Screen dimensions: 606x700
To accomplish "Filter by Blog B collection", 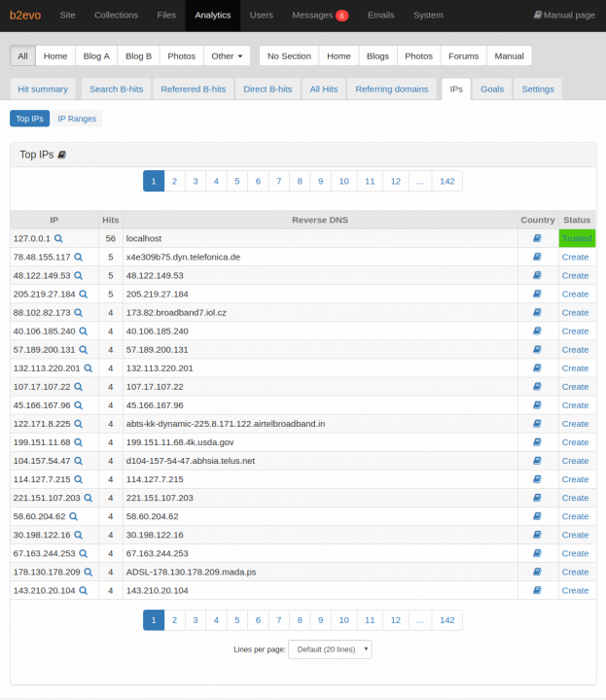I will click(138, 55).
